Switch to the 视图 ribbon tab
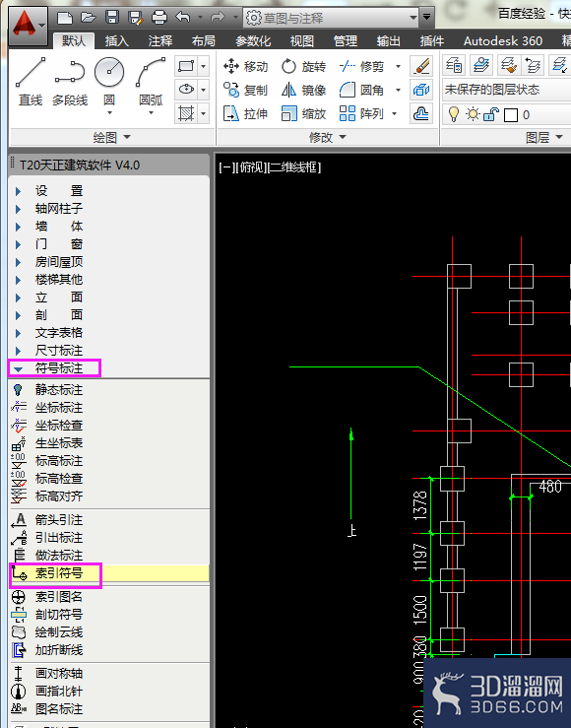This screenshot has height=728, width=571. 302,41
